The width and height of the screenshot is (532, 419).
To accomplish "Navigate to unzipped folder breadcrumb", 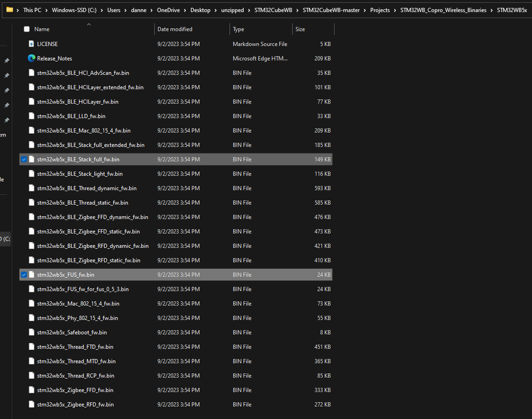I will [232, 10].
